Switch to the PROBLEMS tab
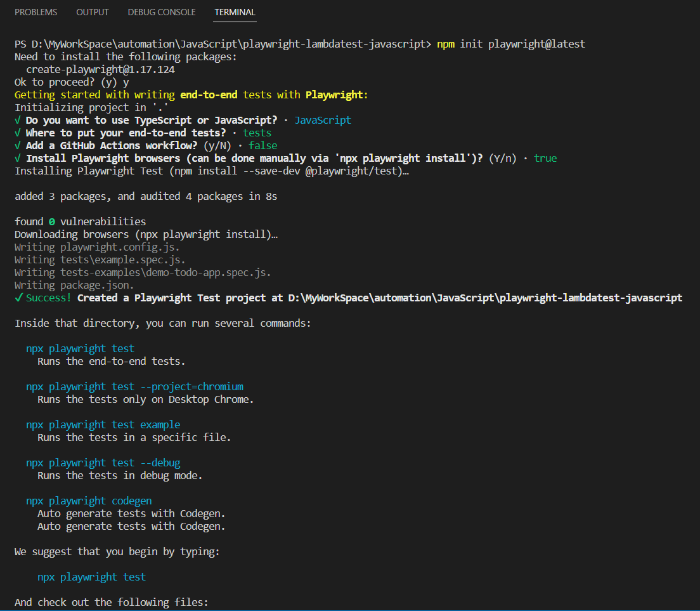 [x=36, y=11]
